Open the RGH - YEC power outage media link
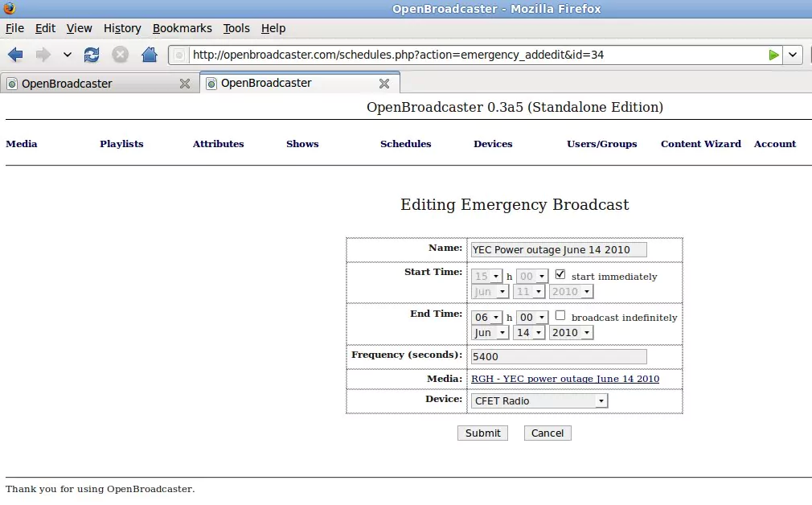 click(565, 379)
